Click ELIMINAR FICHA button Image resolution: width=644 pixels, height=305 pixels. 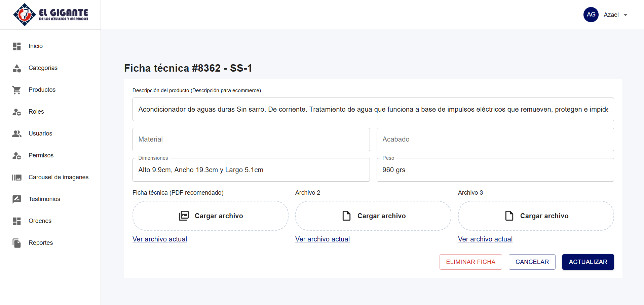[x=470, y=262]
